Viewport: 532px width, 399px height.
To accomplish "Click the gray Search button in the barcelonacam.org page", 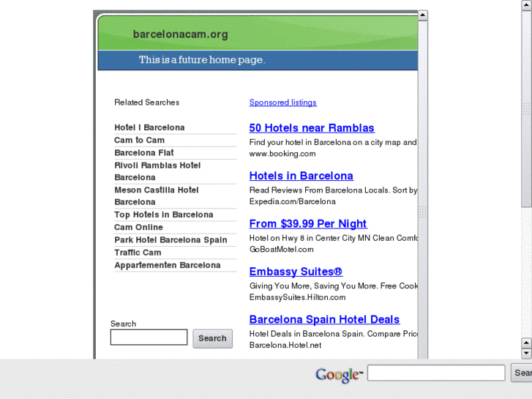I will (x=213, y=338).
